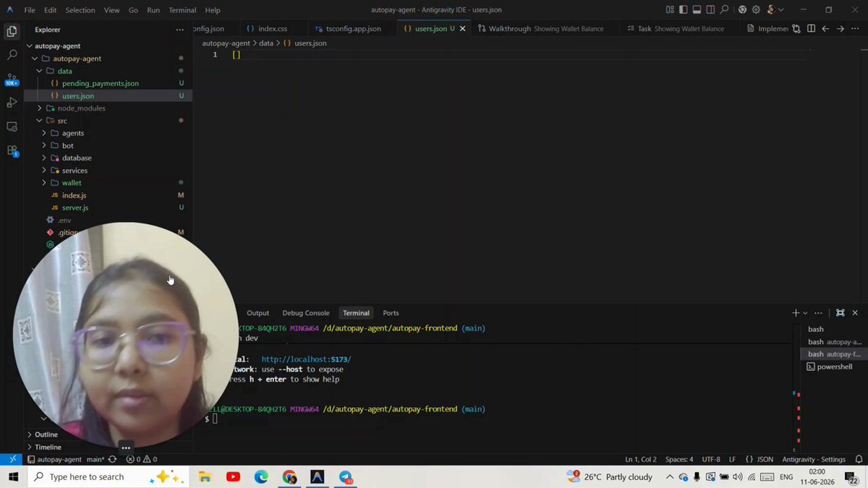Image resolution: width=868 pixels, height=488 pixels.
Task: Navigate back with the left arrow
Action: click(x=825, y=29)
